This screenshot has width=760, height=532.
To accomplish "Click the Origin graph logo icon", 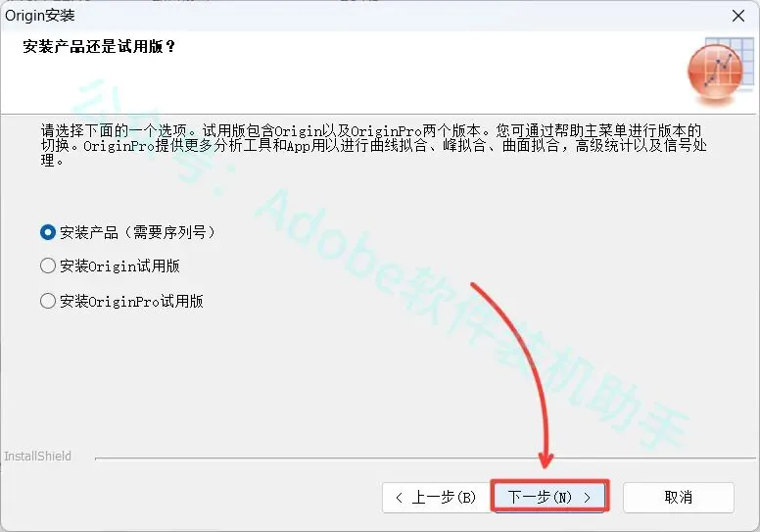I will (x=720, y=71).
